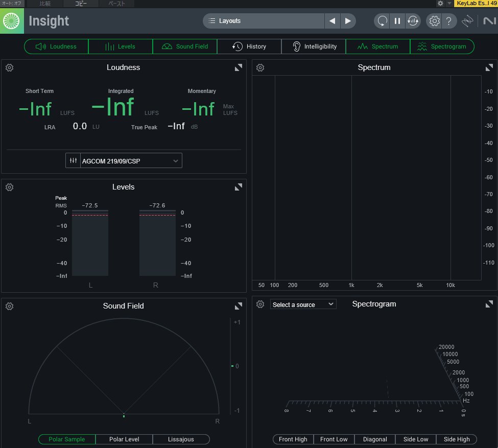Click the Momentary -Inf value
This screenshot has width=498, height=448.
pyautogui.click(x=198, y=109)
